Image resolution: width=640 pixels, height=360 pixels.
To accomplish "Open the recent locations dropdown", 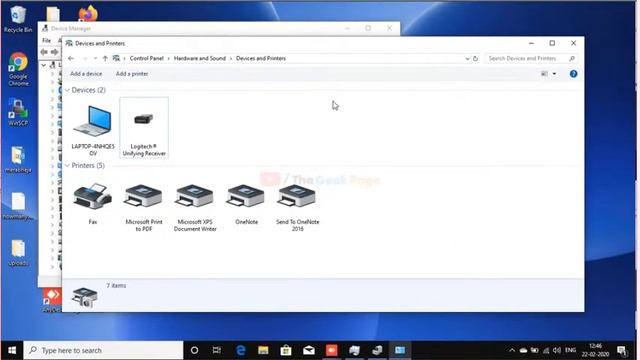I will [x=96, y=58].
